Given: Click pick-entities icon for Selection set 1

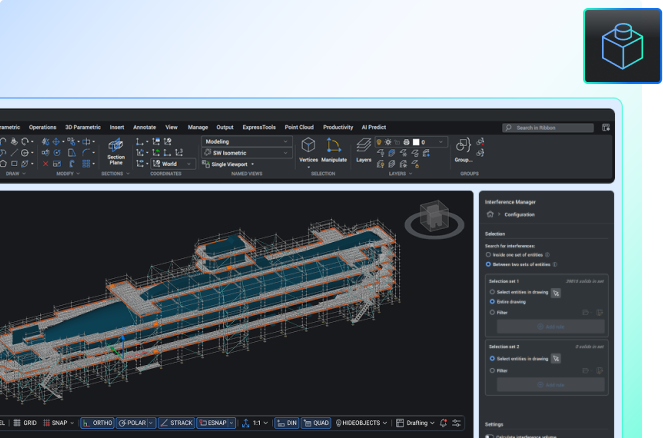Looking at the screenshot, I should pos(556,293).
